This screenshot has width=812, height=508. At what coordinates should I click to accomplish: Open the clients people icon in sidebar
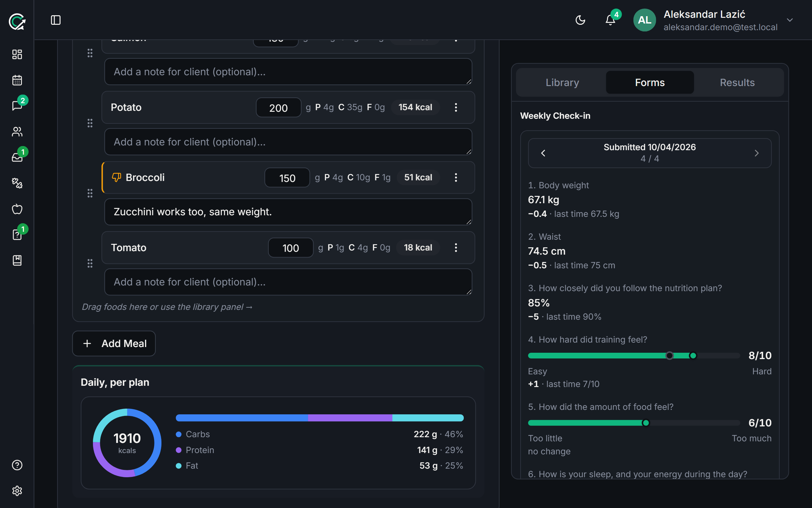coord(17,132)
